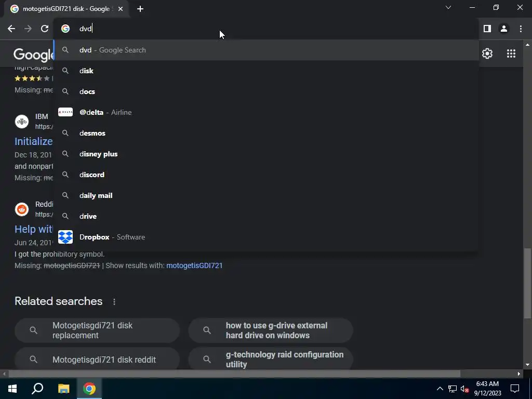Open the 'Help with' Reddit result title link
This screenshot has width=532, height=399.
coord(34,229)
